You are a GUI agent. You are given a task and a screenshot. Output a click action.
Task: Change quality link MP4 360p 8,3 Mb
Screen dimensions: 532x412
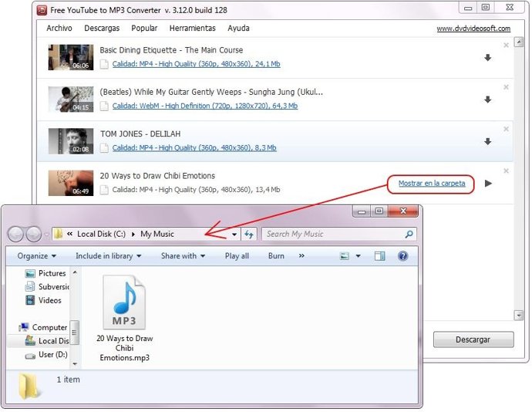[194, 148]
